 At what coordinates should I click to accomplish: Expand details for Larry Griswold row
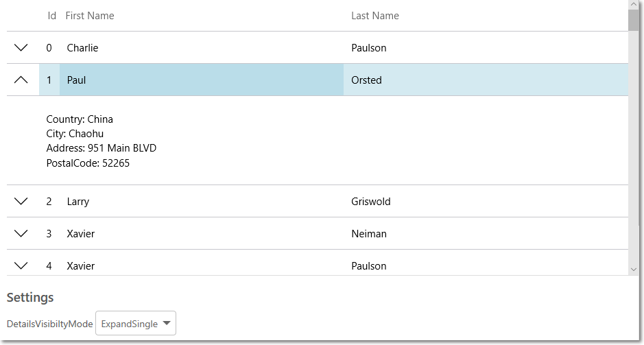pyautogui.click(x=21, y=202)
